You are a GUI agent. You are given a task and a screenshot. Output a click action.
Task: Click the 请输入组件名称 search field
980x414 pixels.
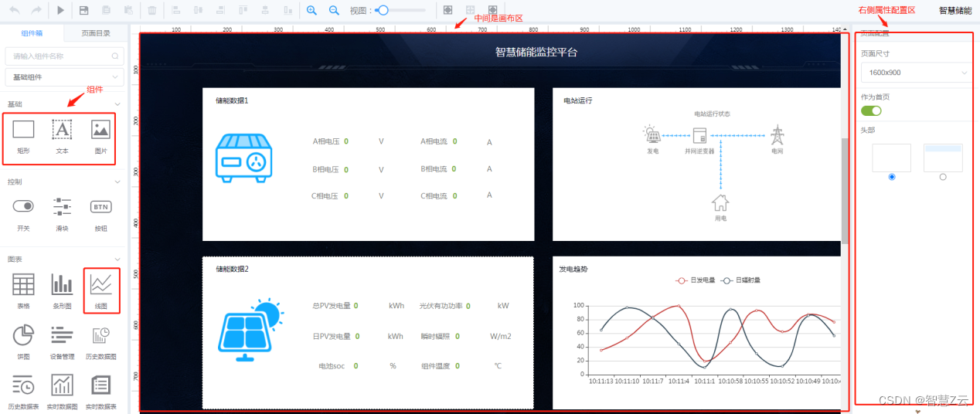pyautogui.click(x=64, y=56)
